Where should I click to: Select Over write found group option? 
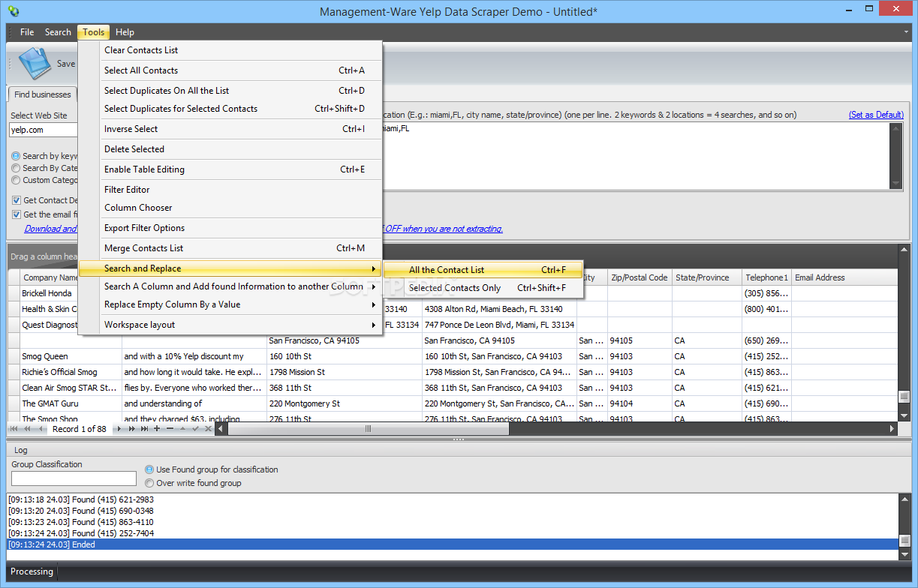pos(149,483)
